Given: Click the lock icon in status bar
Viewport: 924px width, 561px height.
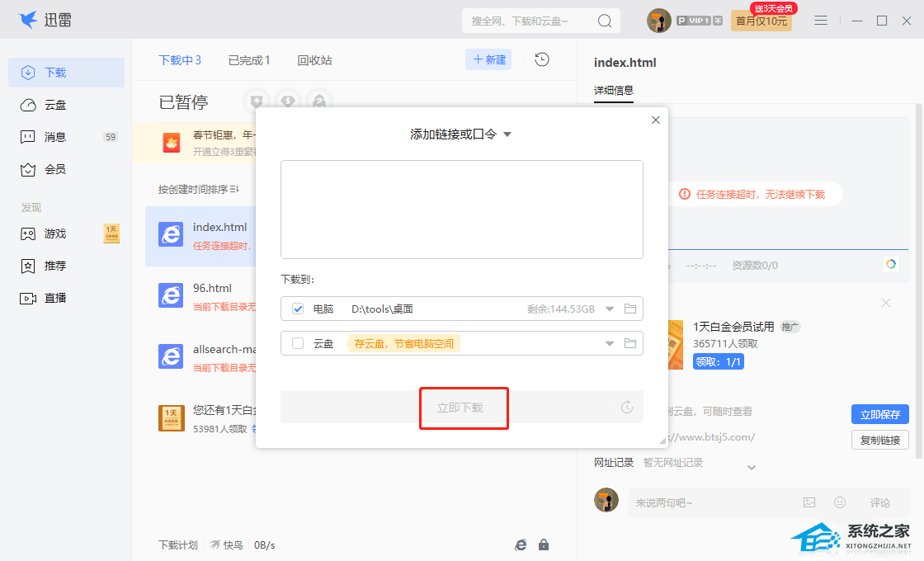Looking at the screenshot, I should tap(544, 544).
